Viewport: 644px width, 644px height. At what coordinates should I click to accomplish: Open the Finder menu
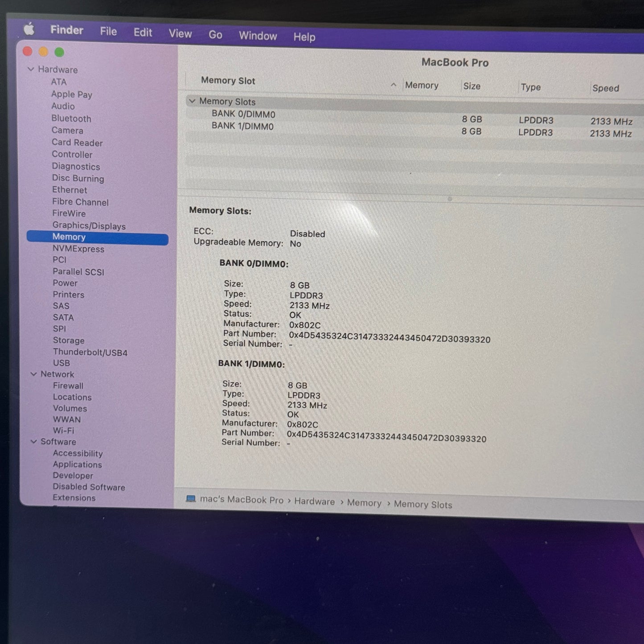coord(67,30)
